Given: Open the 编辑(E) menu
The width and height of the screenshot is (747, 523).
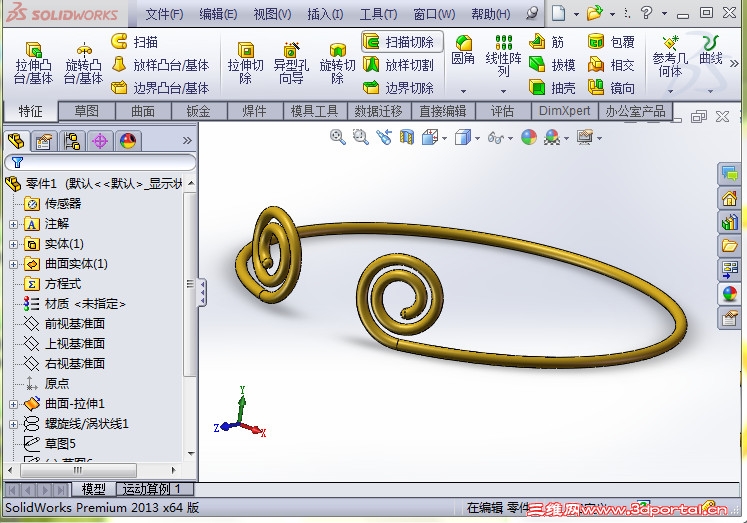Looking at the screenshot, I should coord(218,14).
